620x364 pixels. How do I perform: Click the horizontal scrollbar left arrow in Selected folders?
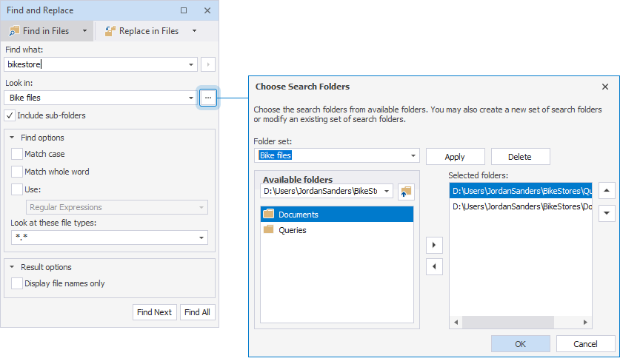point(456,322)
